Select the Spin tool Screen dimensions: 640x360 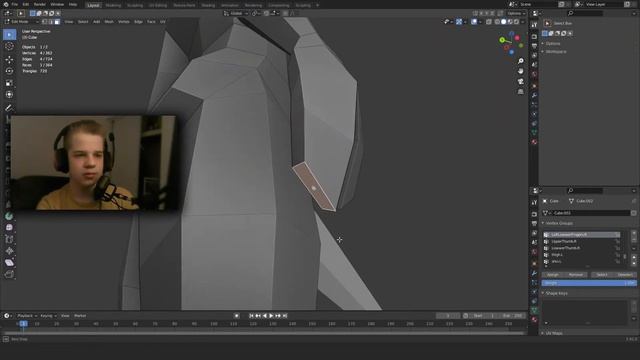tap(9, 216)
